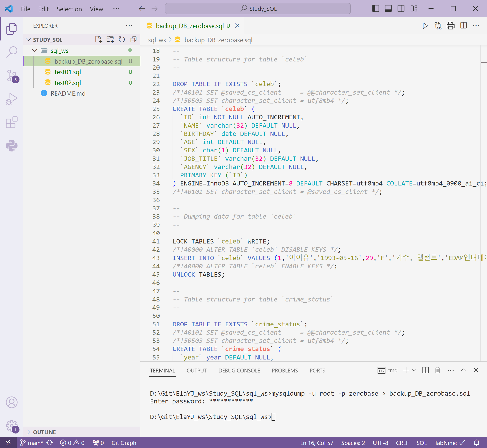Switch to the PROBLEMS tab
The height and width of the screenshot is (448, 487).
(x=285, y=371)
